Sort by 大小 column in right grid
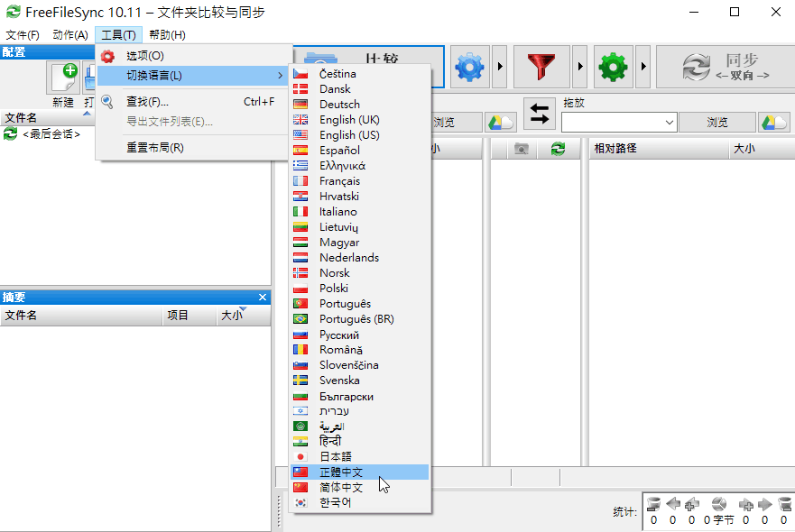Screen dimensions: 795x532 tap(762, 149)
